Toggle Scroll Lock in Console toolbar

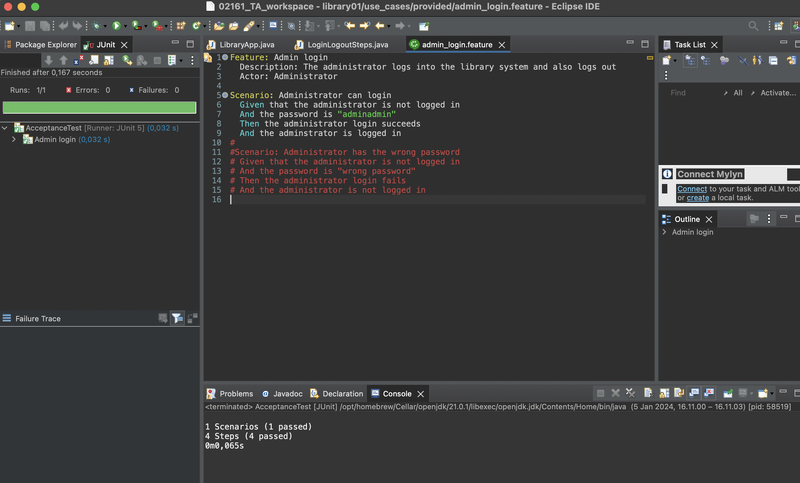[x=664, y=393]
